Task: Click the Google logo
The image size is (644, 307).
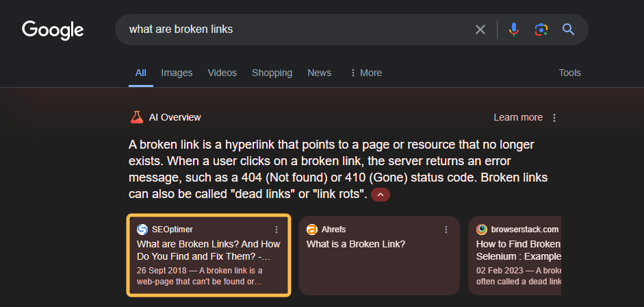Action: 53,30
